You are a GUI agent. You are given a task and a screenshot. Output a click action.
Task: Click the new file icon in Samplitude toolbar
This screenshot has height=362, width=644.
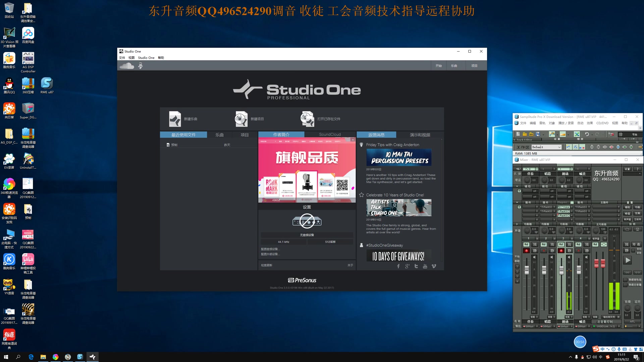518,134
